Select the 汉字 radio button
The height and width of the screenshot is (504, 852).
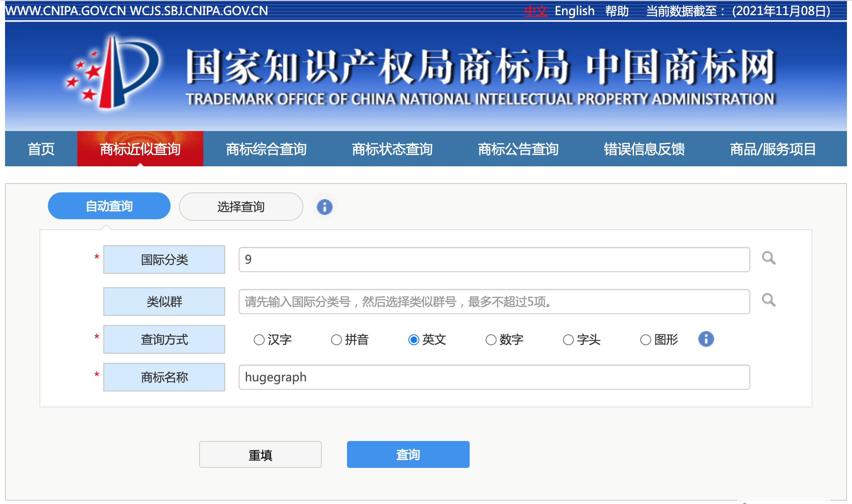(259, 340)
